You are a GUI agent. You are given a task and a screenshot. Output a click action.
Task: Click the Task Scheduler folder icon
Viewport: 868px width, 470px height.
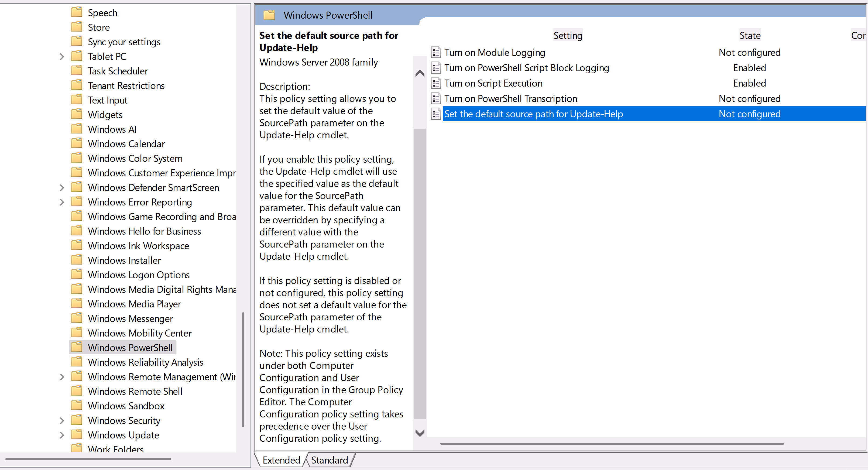(77, 71)
